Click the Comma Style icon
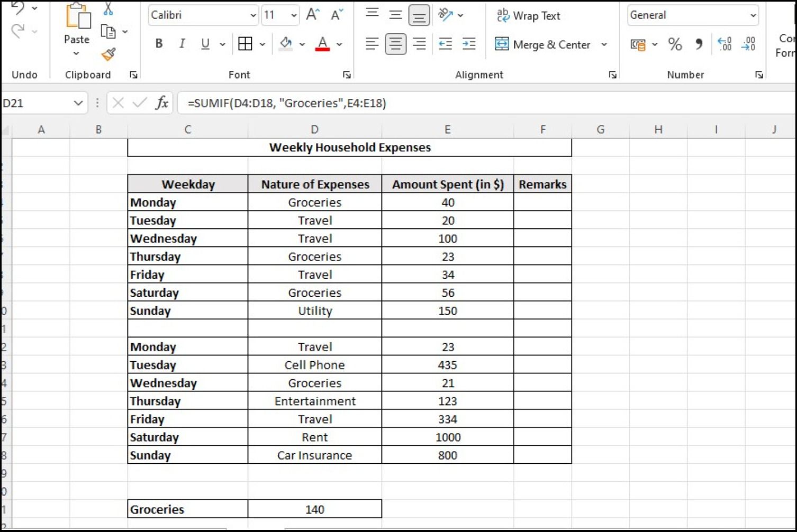Image resolution: width=797 pixels, height=532 pixels. pyautogui.click(x=699, y=44)
